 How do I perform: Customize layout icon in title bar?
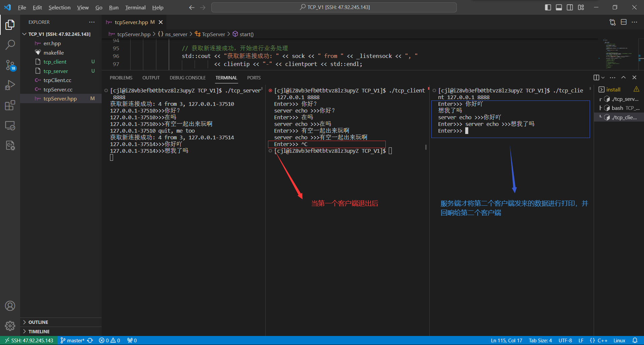tap(581, 7)
